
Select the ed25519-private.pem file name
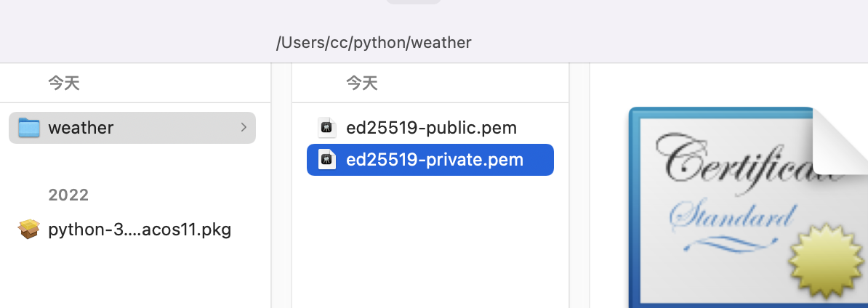point(435,160)
